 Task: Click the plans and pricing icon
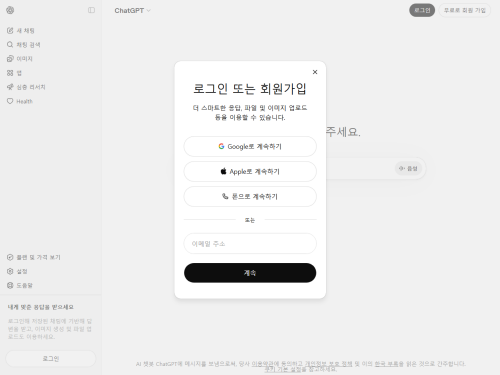click(10, 257)
